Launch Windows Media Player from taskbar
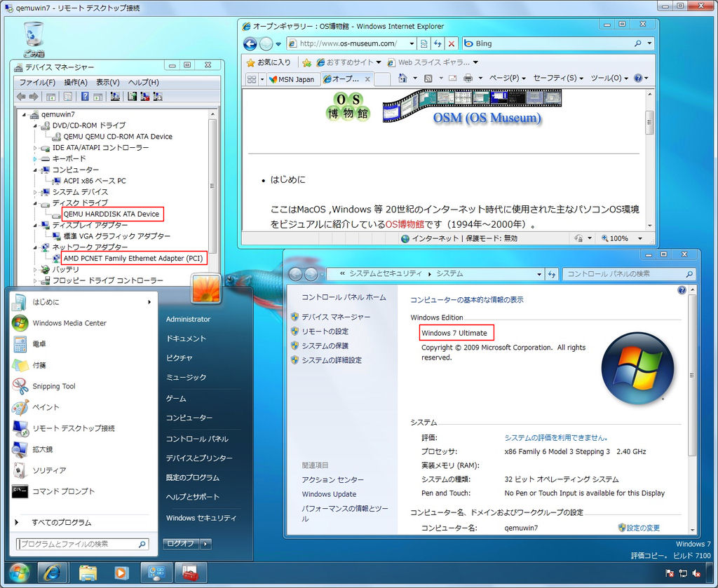The width and height of the screenshot is (718, 588). click(x=121, y=573)
